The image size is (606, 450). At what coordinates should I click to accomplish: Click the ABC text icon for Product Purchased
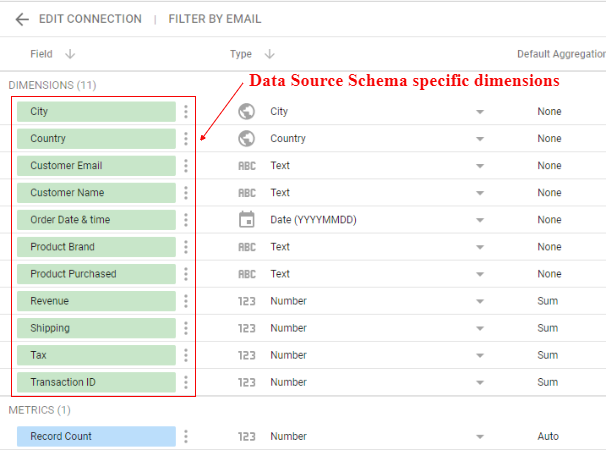(x=247, y=274)
